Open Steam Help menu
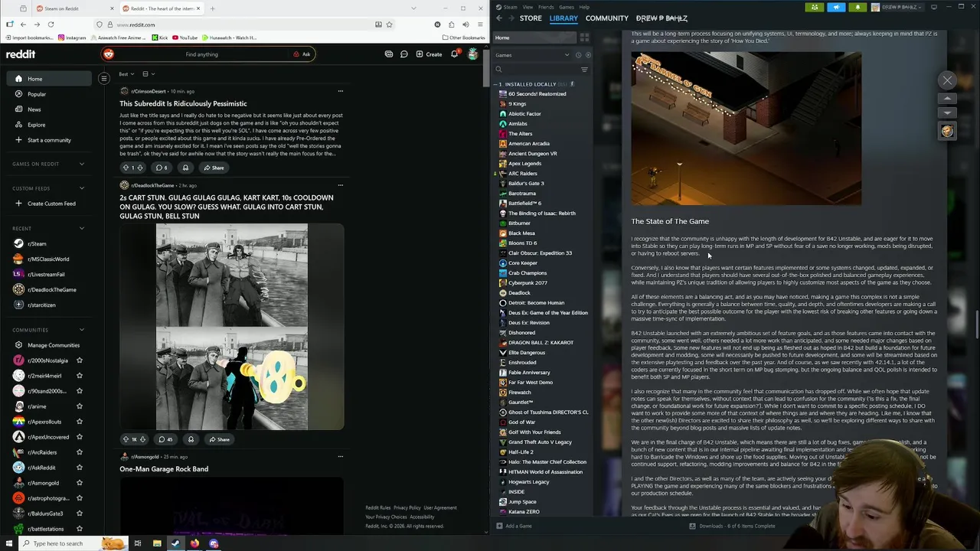980x551 pixels. click(584, 7)
